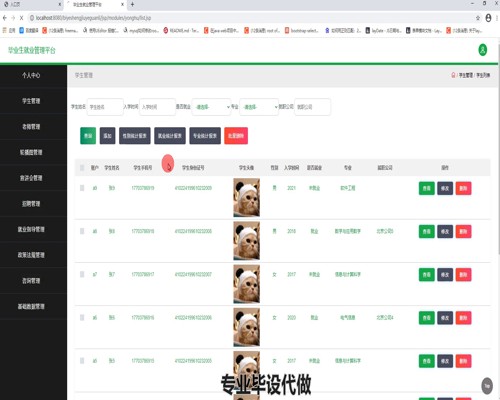Click the browser back arrow
Screen dimensions: 500x400
tap(5, 18)
